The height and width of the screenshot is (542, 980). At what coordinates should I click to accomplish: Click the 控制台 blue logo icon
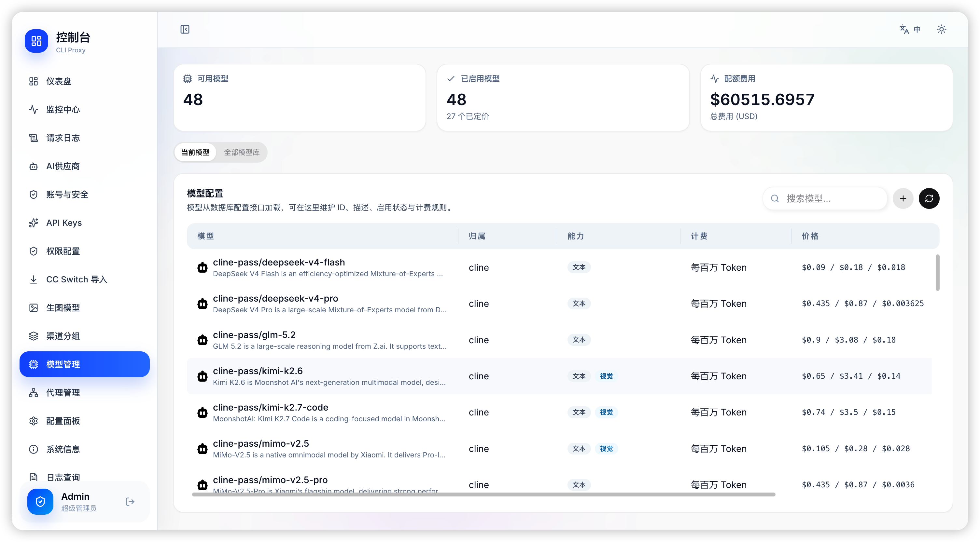click(x=36, y=41)
